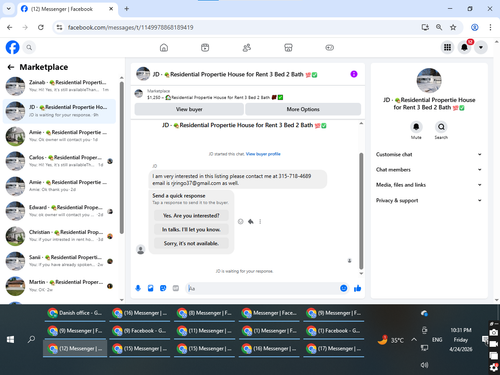Viewport: 500px width, 375px height.
Task: Expand the Chat members section
Action: (429, 170)
